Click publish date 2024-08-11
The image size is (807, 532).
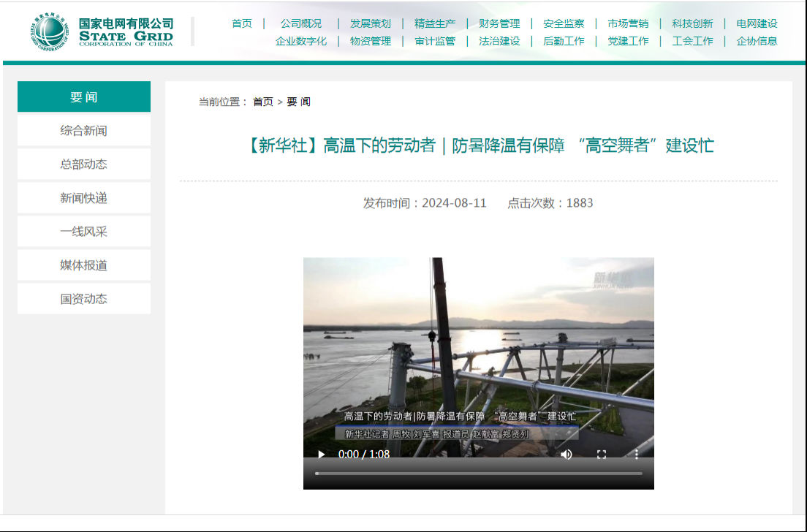454,203
